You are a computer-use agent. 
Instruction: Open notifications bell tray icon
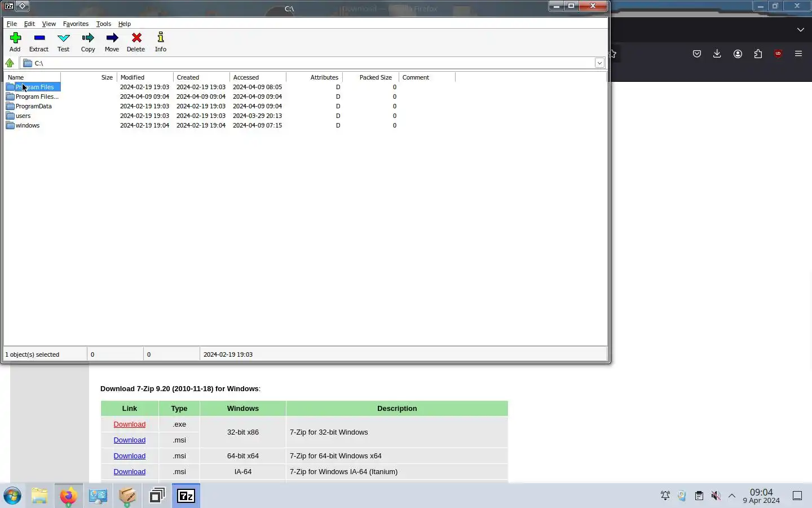pos(665,496)
